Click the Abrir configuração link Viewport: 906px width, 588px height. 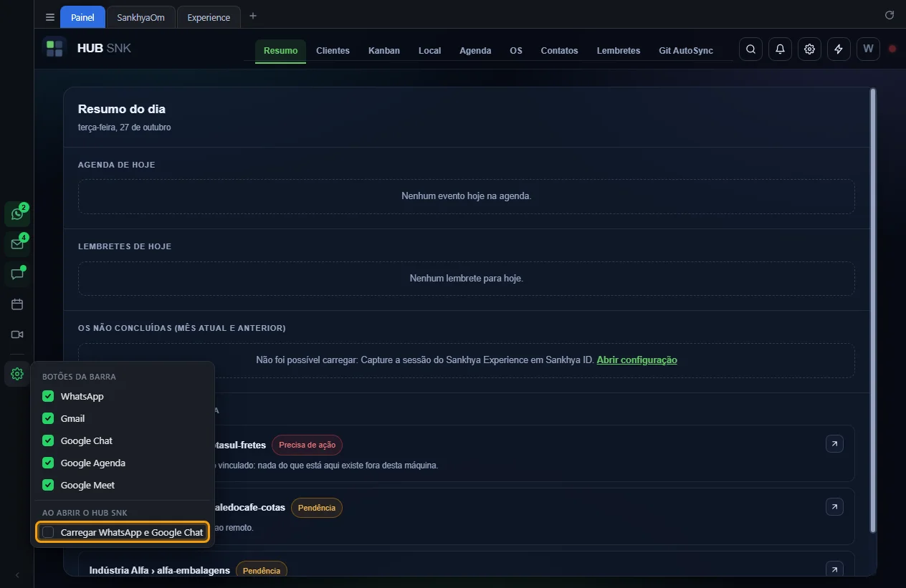click(x=636, y=360)
